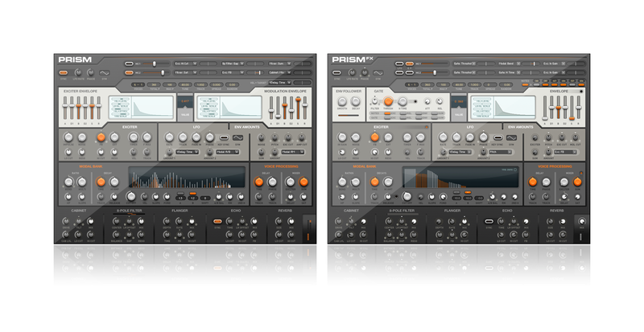644x332 pixels.
Task: Click the SYN waveform icon in Prism FX's LFO section
Action: [x=511, y=138]
